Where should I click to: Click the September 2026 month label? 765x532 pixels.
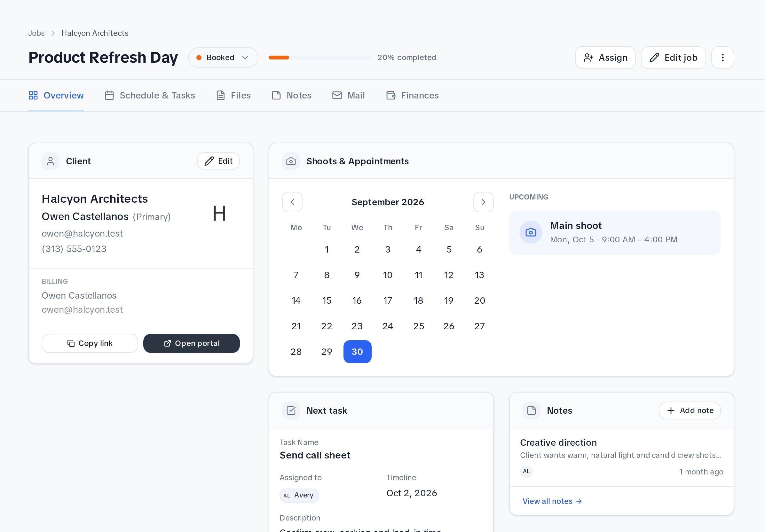(388, 202)
